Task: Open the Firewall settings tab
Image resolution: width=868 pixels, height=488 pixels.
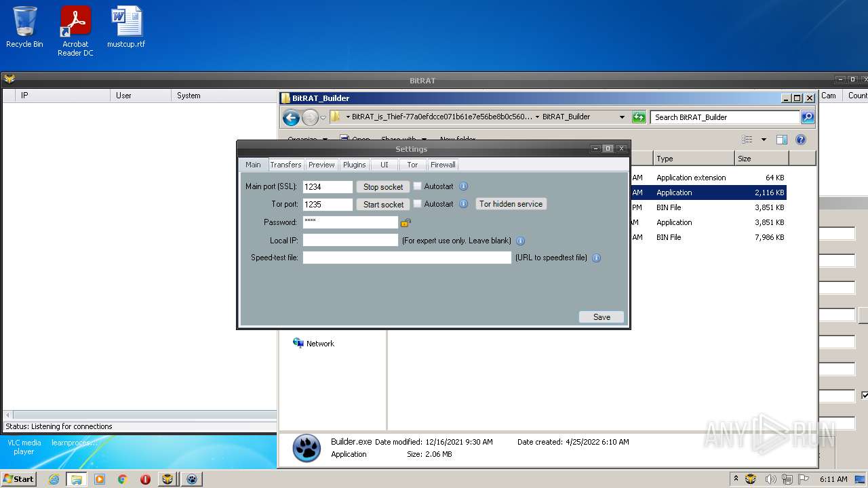Action: pos(443,165)
